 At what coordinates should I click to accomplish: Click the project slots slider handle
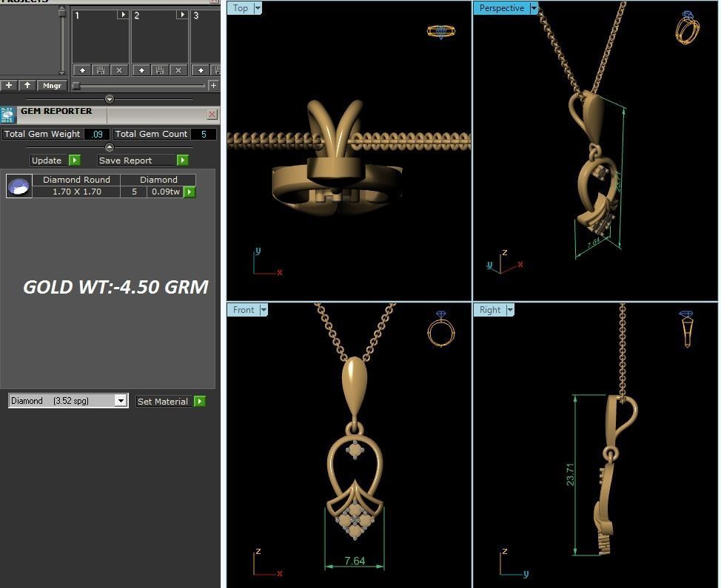pos(76,86)
